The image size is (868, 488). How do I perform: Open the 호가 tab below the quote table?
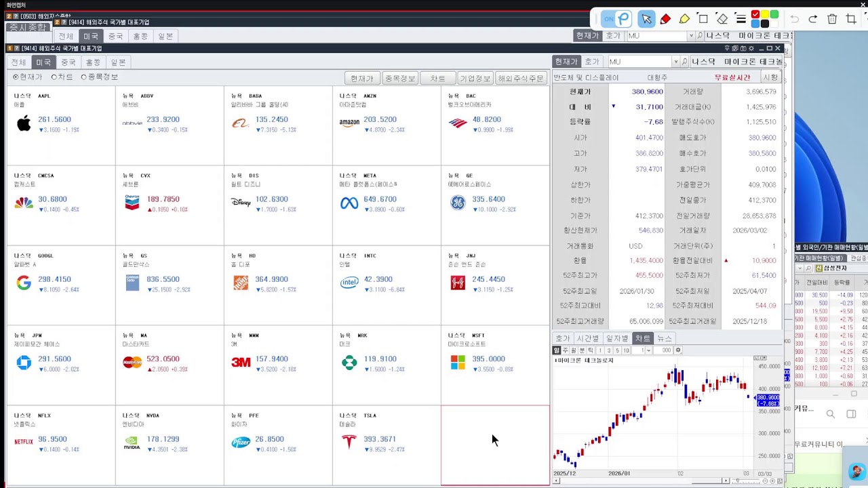point(563,338)
